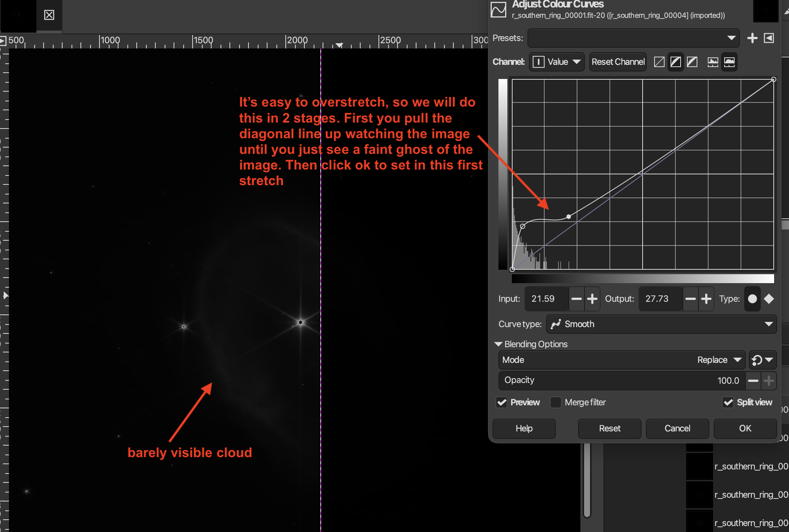The width and height of the screenshot is (789, 532).
Task: Select linear light adjustment icon
Action: 659,62
